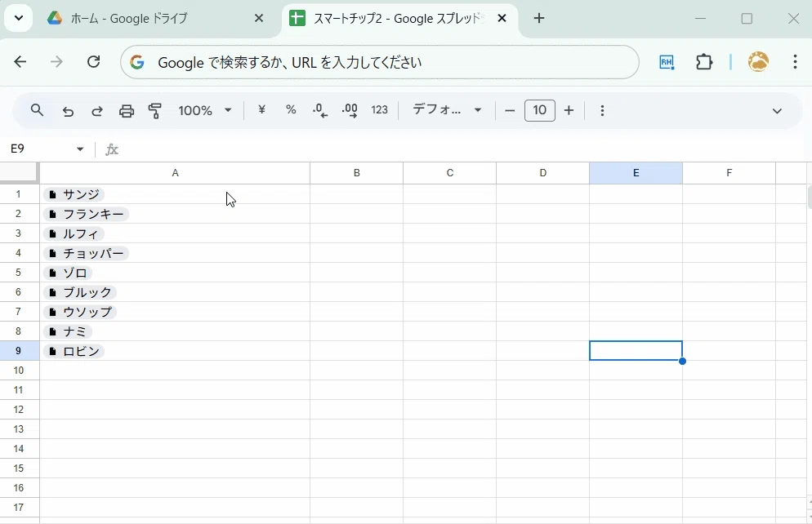Open the ゾロ file smart chip
This screenshot has width=812, height=524.
pos(68,273)
